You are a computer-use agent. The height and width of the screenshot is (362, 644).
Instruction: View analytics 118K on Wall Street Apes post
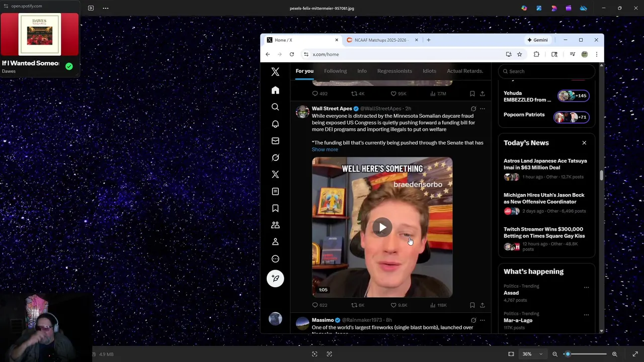pyautogui.click(x=438, y=305)
